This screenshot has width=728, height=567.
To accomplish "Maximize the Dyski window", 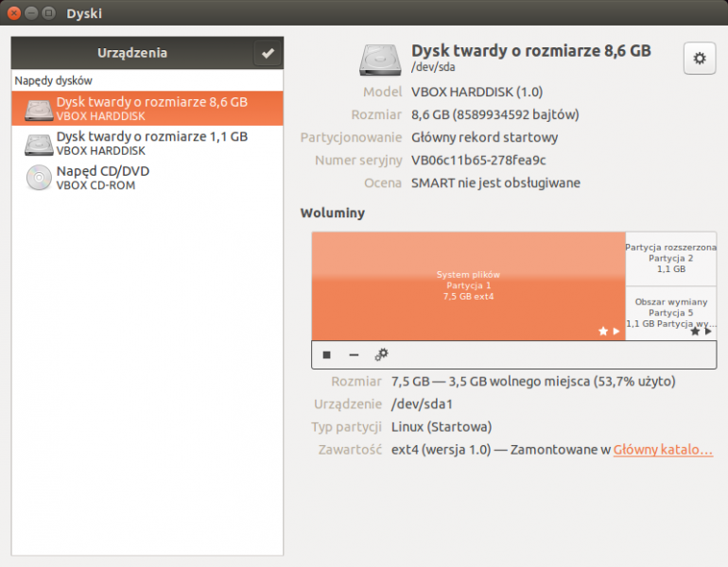I will coord(48,13).
